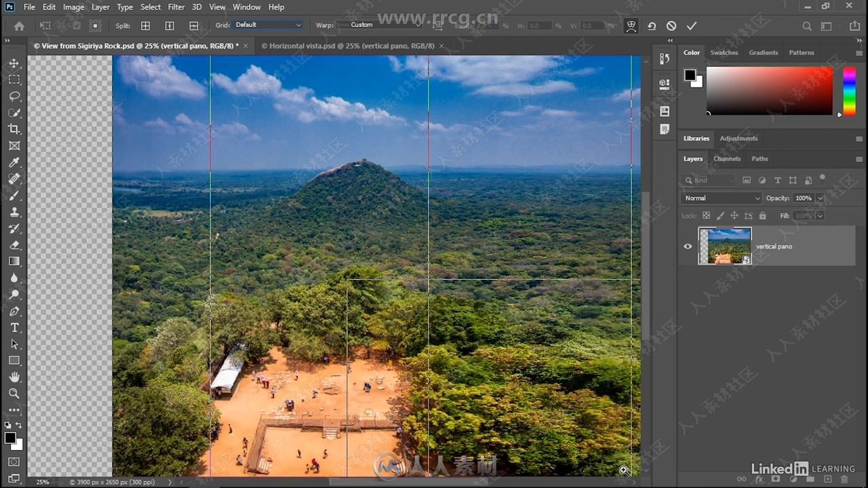This screenshot has height=488, width=868.
Task: Filter layers by pixel layers
Action: pos(747,180)
